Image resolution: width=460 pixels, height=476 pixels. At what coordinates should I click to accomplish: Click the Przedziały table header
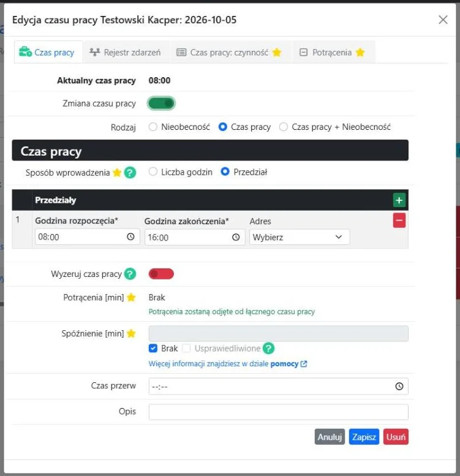pos(210,200)
